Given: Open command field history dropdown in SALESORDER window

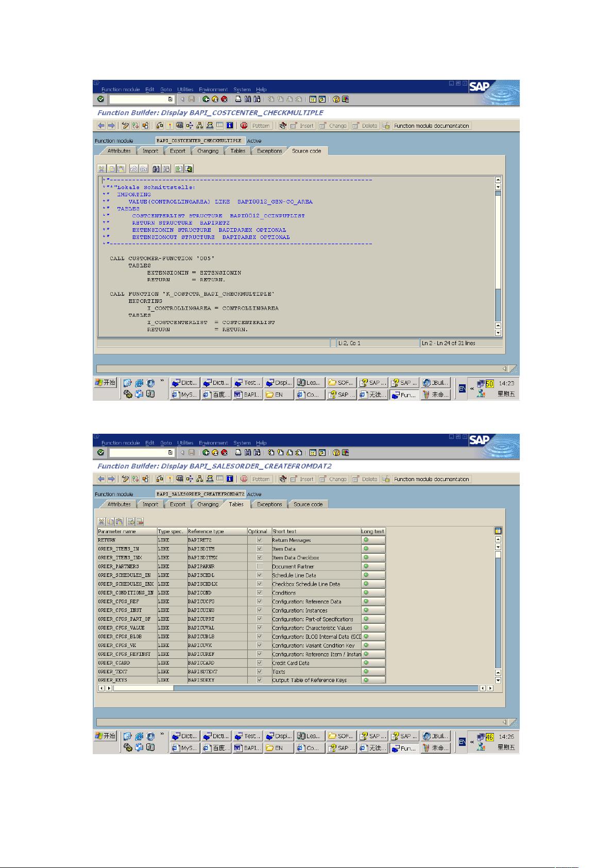Looking at the screenshot, I should pyautogui.click(x=170, y=453).
